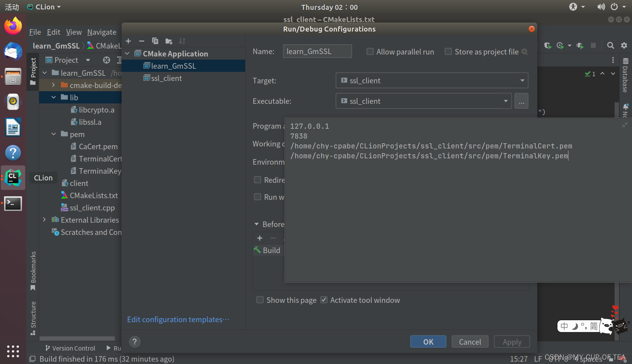
Task: Select CMakeLists.txt in project tree
Action: [94, 195]
